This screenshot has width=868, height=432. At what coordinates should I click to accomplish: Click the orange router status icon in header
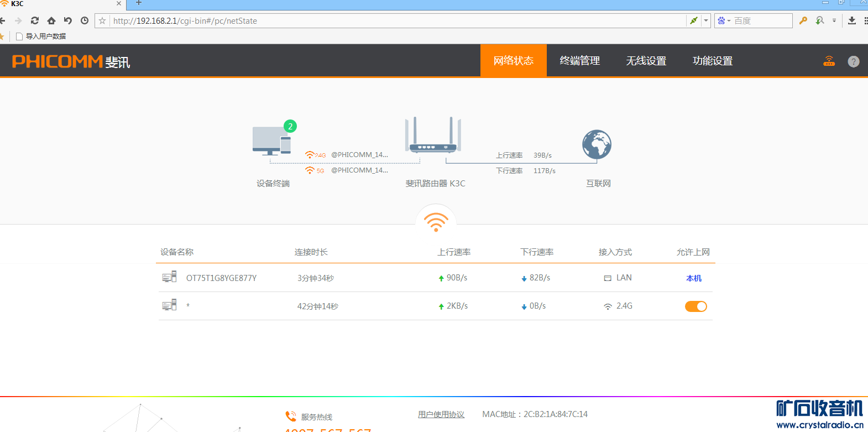(x=829, y=61)
